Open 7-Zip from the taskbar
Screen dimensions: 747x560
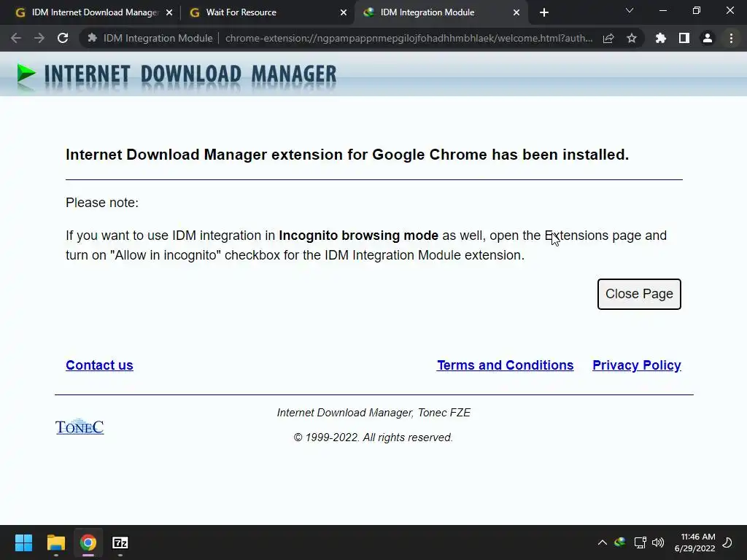pyautogui.click(x=120, y=542)
